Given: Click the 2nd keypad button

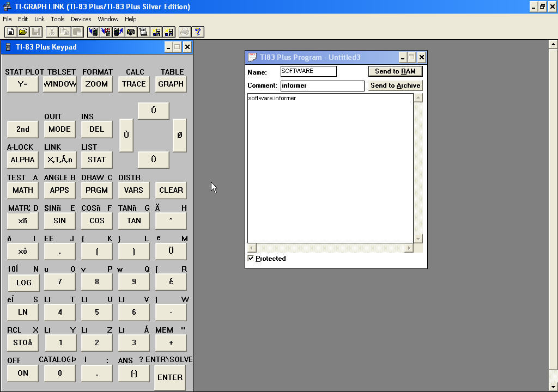Looking at the screenshot, I should point(23,130).
